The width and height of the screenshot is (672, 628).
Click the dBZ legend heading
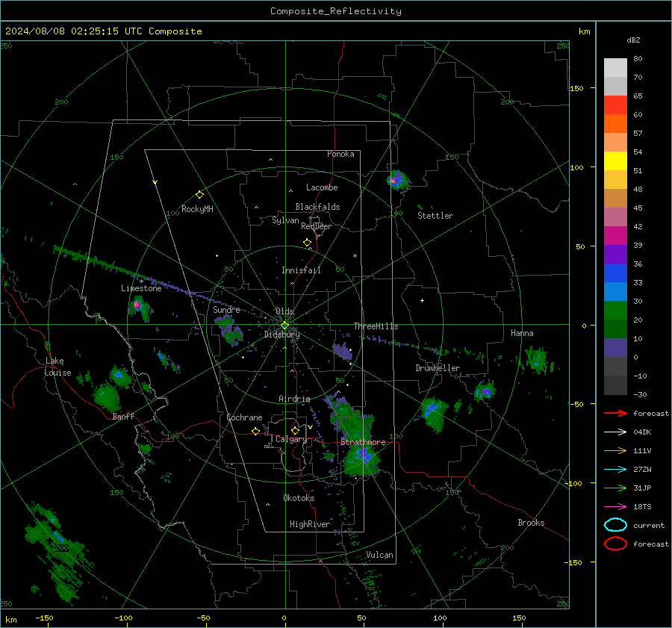point(633,40)
